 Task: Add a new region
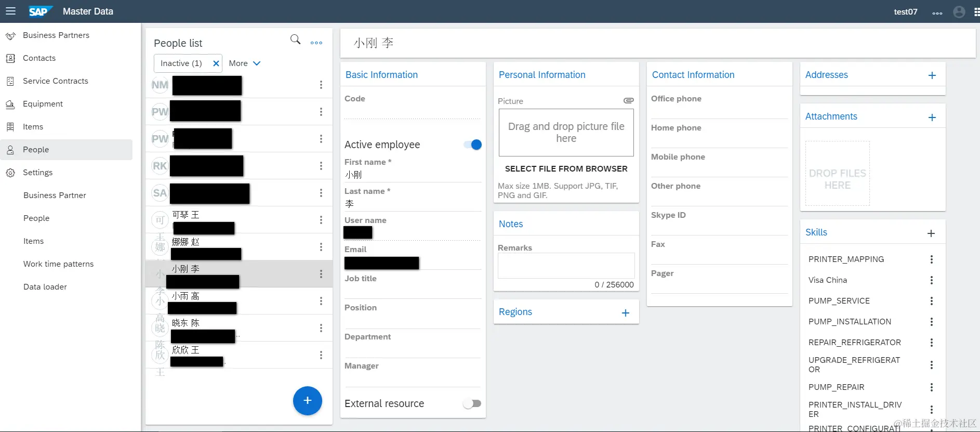pyautogui.click(x=626, y=313)
